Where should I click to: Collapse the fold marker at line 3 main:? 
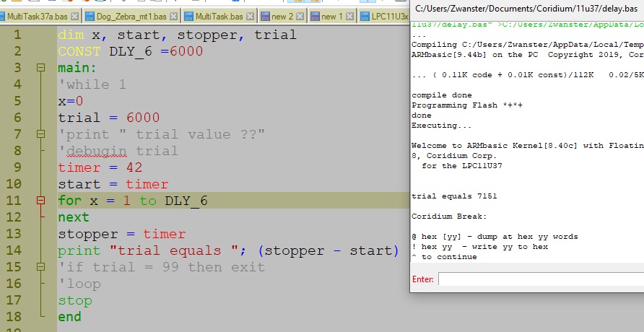pyautogui.click(x=40, y=67)
